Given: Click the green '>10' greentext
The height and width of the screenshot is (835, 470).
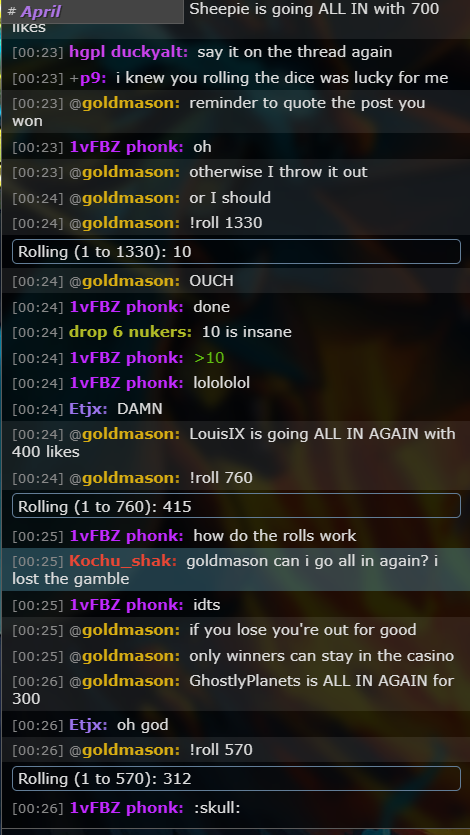Looking at the screenshot, I should (x=209, y=358).
